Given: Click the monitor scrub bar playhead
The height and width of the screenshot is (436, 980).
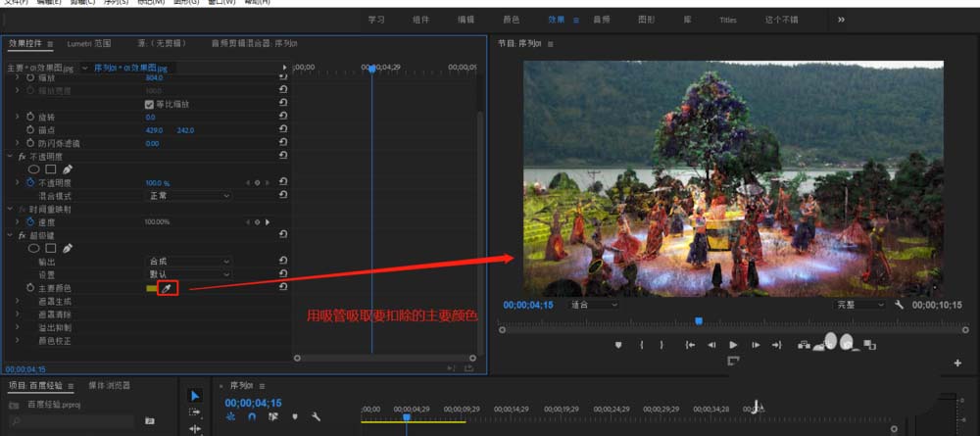Looking at the screenshot, I should (699, 321).
